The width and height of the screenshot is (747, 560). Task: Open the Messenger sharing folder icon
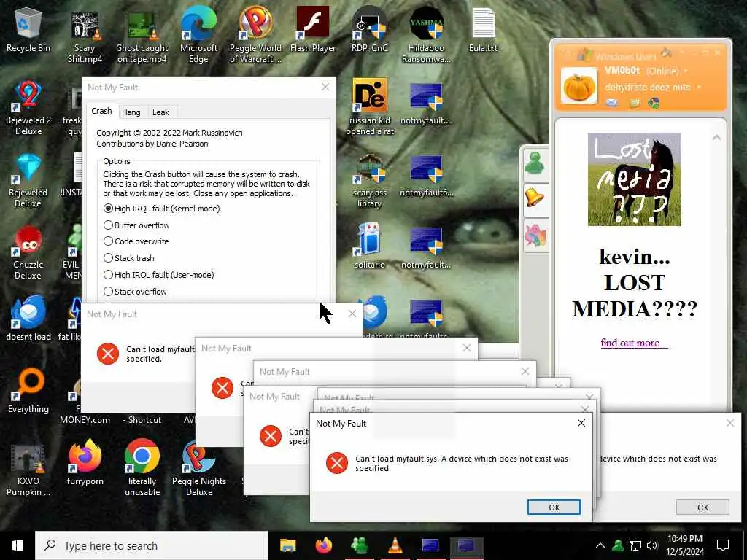click(x=634, y=103)
